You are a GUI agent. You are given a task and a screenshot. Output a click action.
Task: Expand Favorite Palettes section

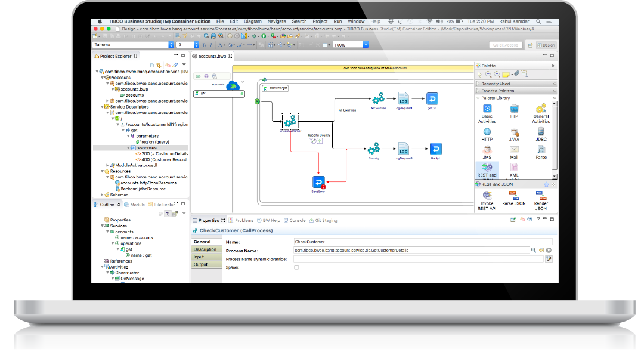point(516,91)
